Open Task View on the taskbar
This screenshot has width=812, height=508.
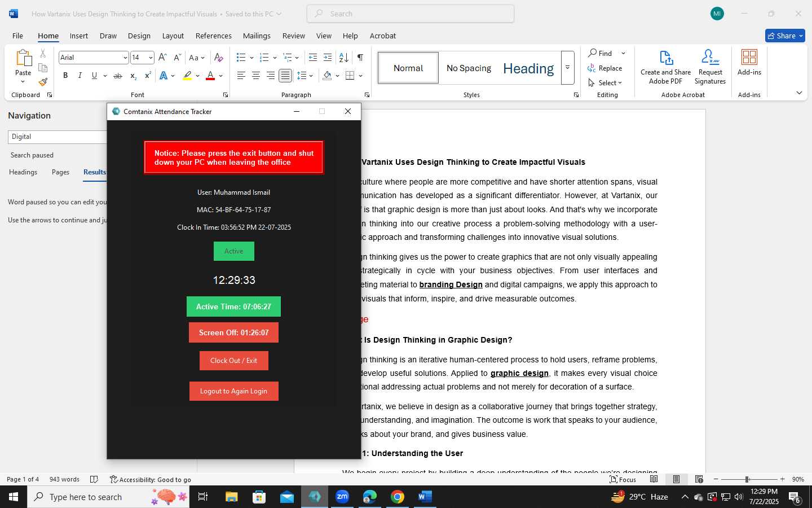click(203, 497)
